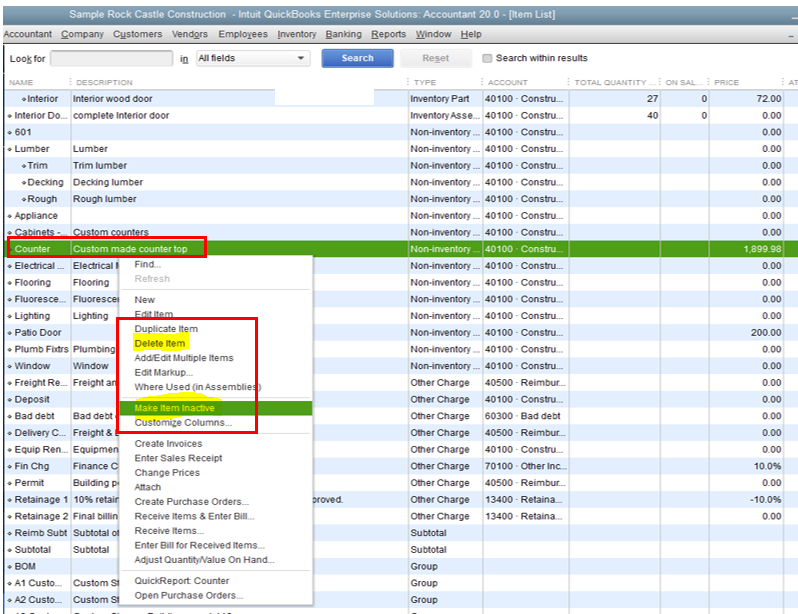Open the Vendors menu
798x614 pixels.
(x=190, y=34)
